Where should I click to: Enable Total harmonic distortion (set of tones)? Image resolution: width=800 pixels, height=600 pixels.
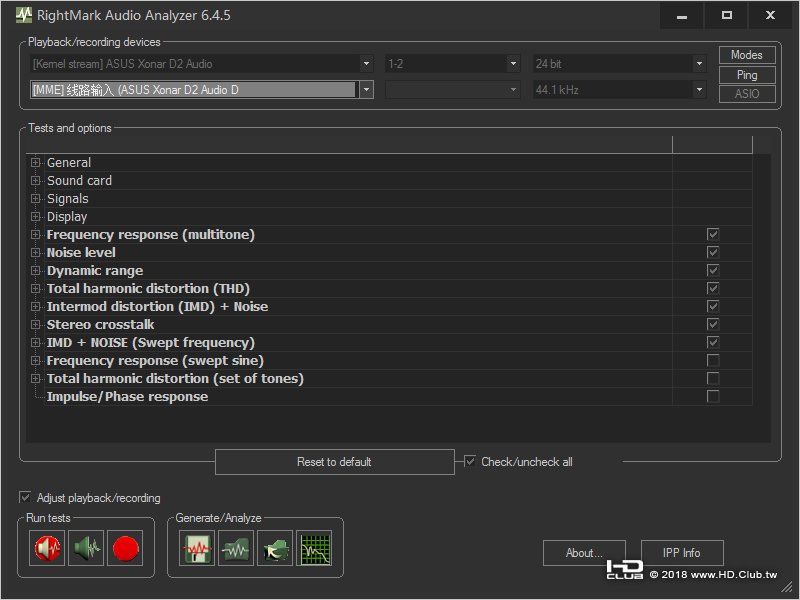(x=713, y=379)
